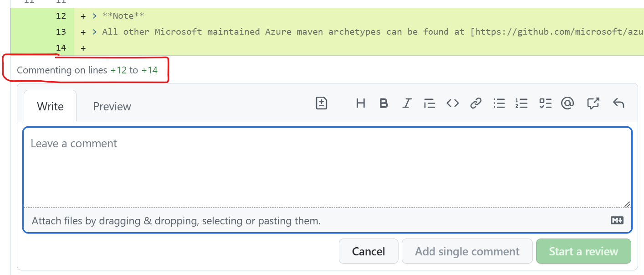Mention a user with the @ icon

(x=567, y=104)
